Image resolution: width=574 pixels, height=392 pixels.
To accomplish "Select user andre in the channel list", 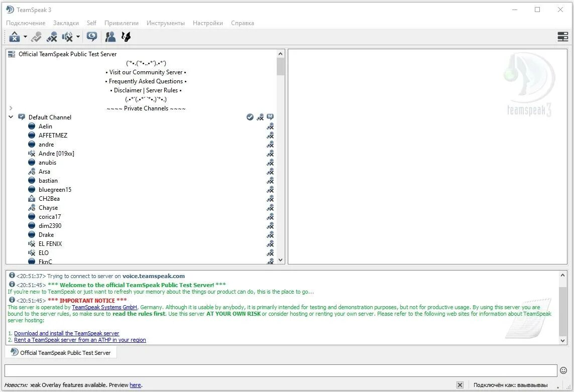I will point(46,144).
